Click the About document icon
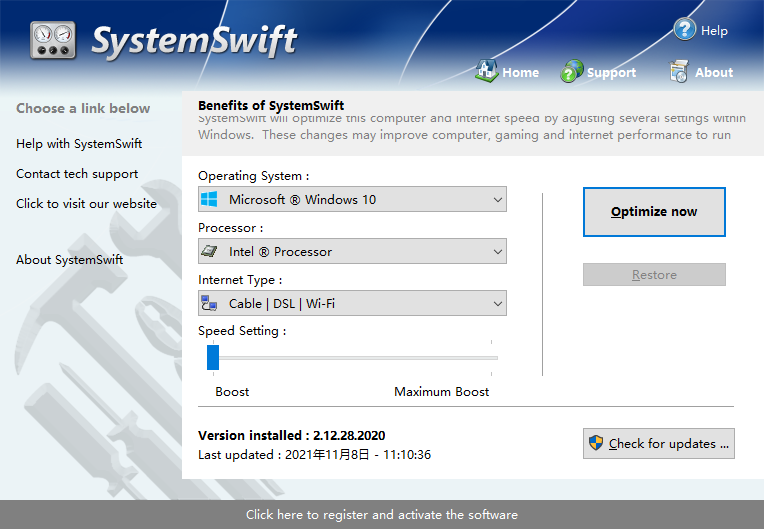This screenshot has width=764, height=529. click(679, 71)
